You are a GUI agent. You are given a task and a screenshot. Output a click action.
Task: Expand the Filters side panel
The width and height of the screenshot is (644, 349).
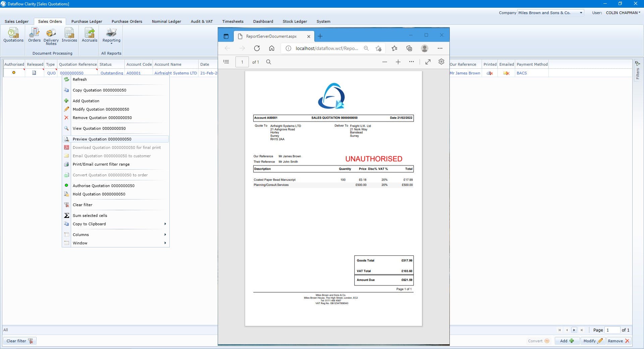(x=638, y=71)
